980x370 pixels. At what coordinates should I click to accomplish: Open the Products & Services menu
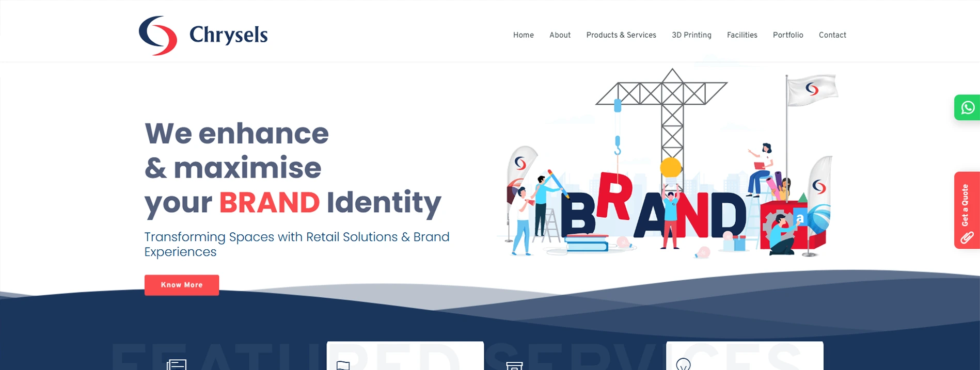click(621, 35)
